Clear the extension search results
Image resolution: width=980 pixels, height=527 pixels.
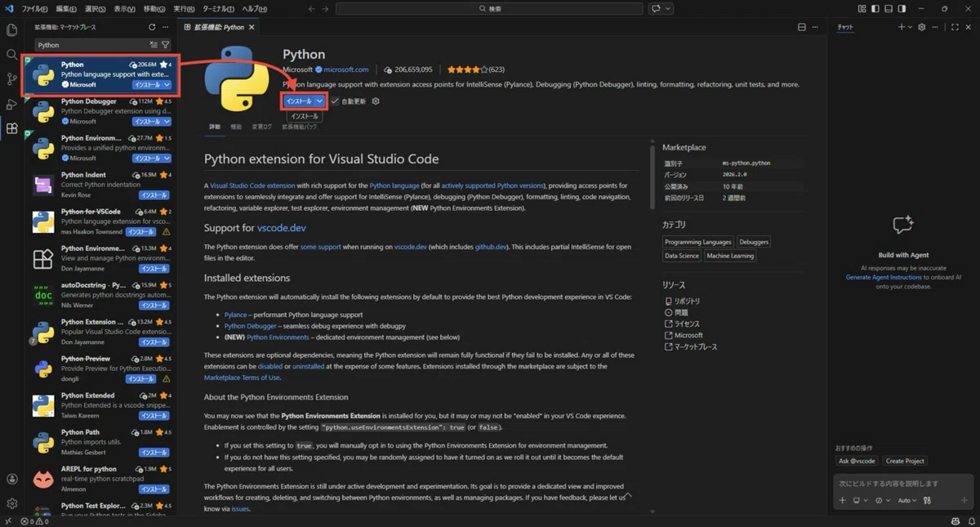[154, 45]
